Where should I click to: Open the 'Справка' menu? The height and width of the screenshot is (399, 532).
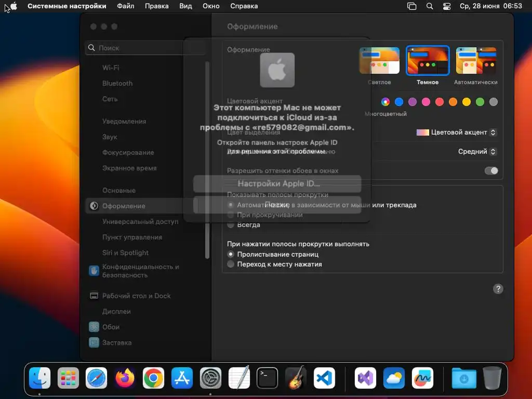[x=244, y=6]
